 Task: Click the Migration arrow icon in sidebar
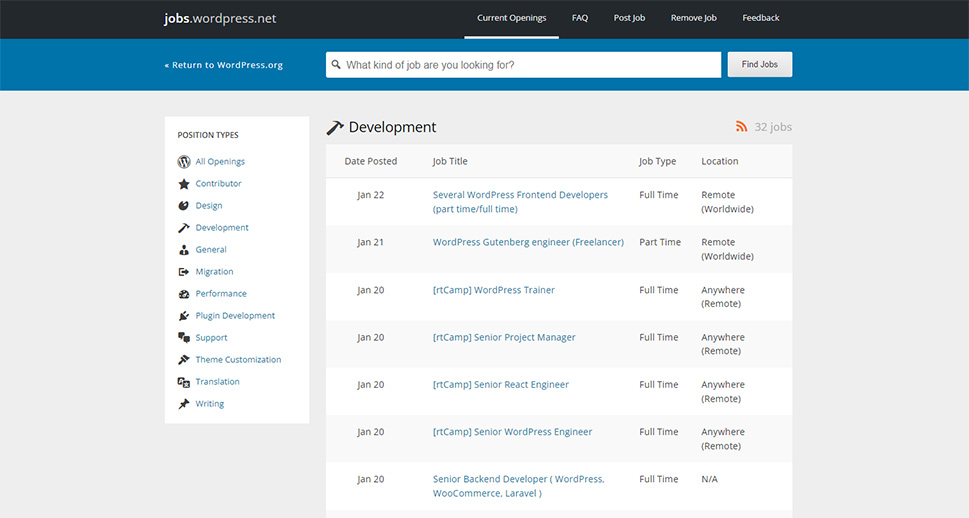pos(184,271)
